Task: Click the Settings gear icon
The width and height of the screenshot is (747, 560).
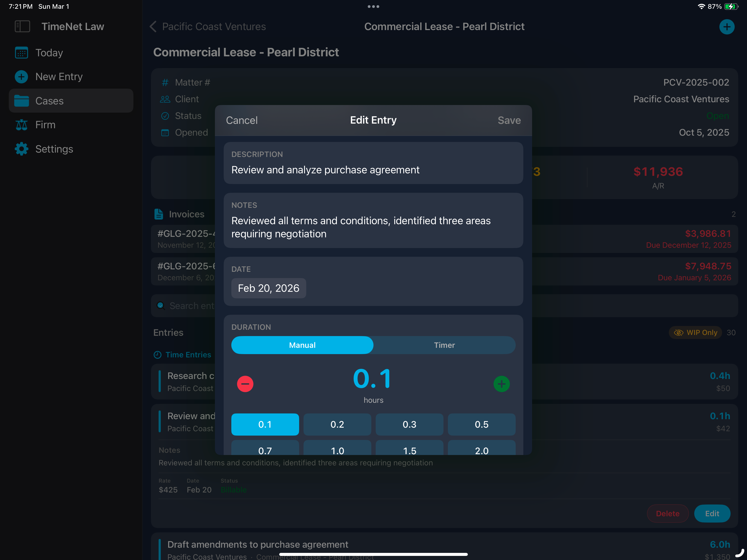Action: [x=22, y=149]
